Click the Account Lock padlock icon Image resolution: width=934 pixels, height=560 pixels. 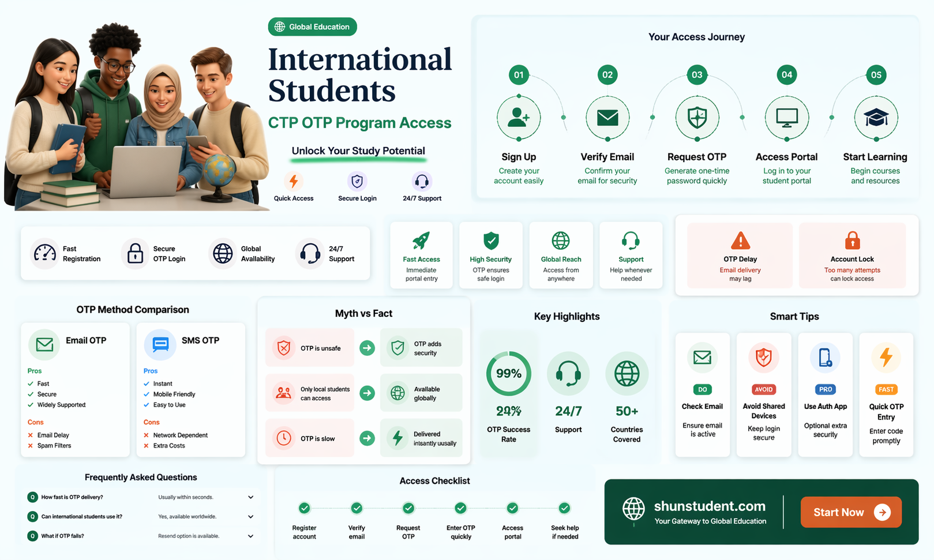click(x=852, y=239)
